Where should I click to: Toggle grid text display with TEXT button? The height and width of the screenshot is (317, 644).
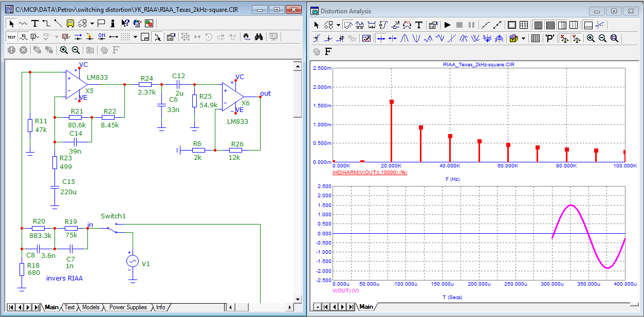(x=11, y=36)
